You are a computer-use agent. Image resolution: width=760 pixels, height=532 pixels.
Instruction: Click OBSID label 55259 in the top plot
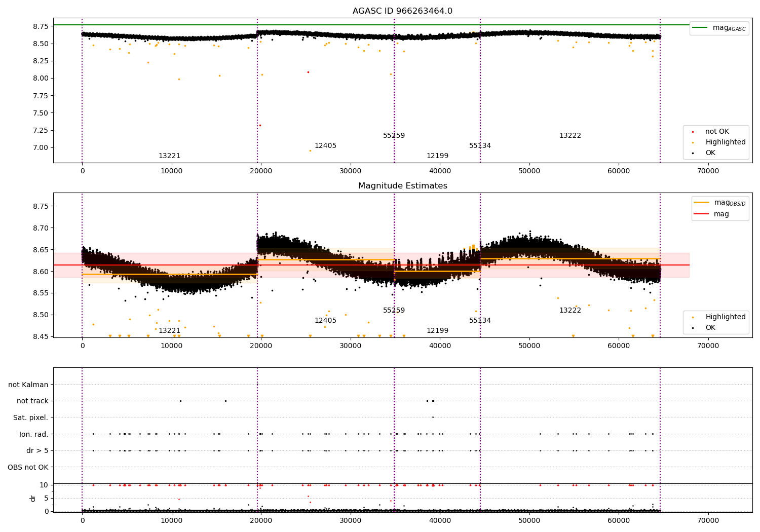click(x=394, y=136)
